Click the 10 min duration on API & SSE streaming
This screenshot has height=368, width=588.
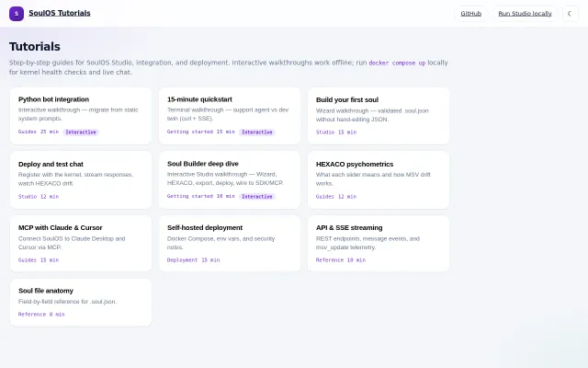tap(356, 259)
